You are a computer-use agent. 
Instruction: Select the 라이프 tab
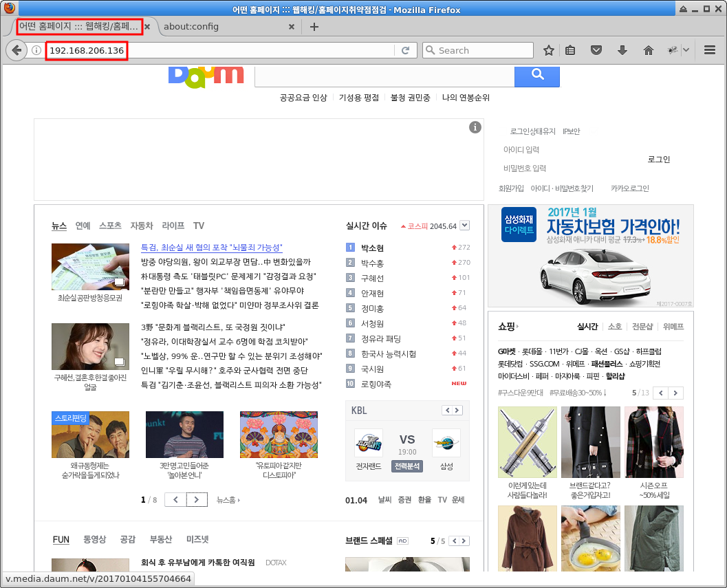click(x=173, y=226)
